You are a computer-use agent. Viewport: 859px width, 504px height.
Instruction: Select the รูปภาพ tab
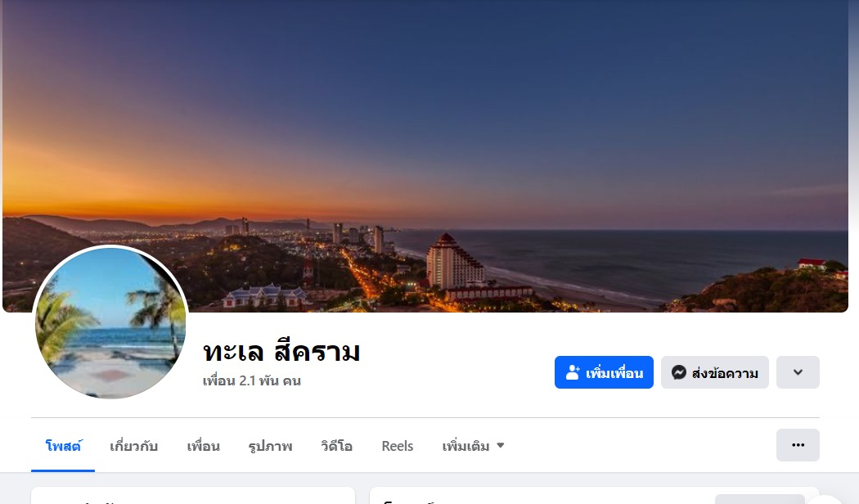pos(270,446)
